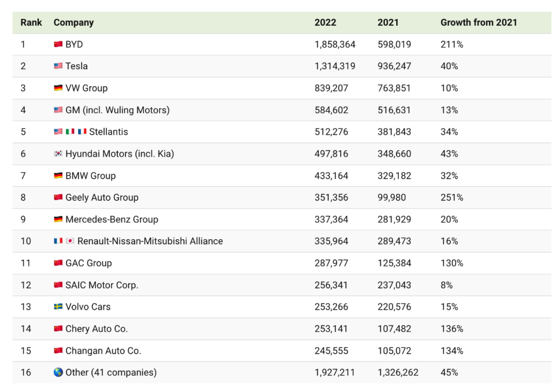Screen dimensions: 558x392
Task: Click the Swedish flag beside Volvo Cars
Action: click(58, 307)
